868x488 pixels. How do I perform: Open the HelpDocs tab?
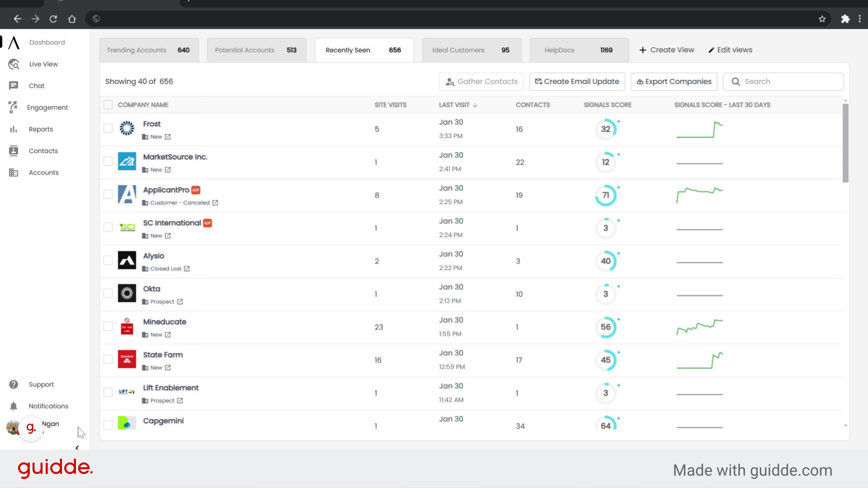[579, 50]
